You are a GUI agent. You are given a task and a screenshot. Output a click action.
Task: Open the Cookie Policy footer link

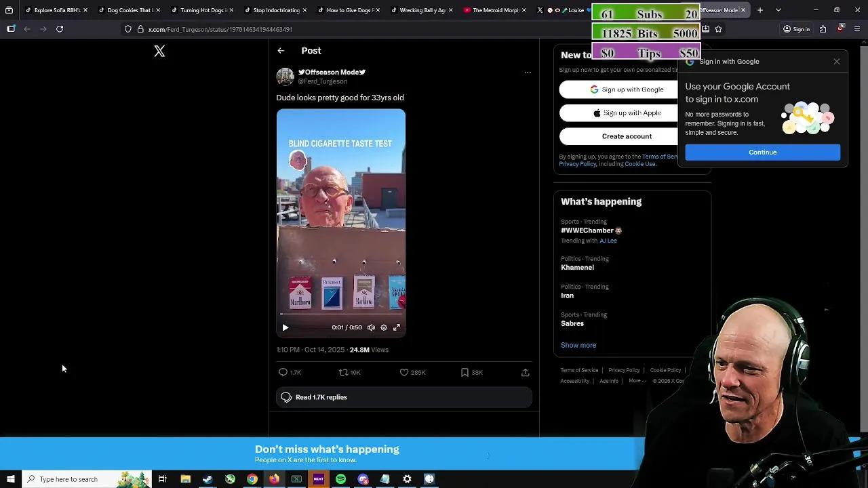665,370
